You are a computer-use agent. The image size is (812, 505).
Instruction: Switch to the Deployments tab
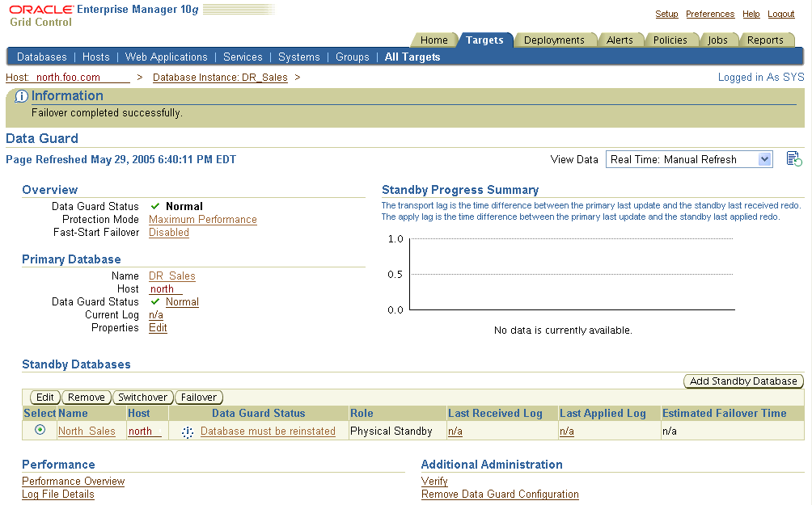[556, 39]
